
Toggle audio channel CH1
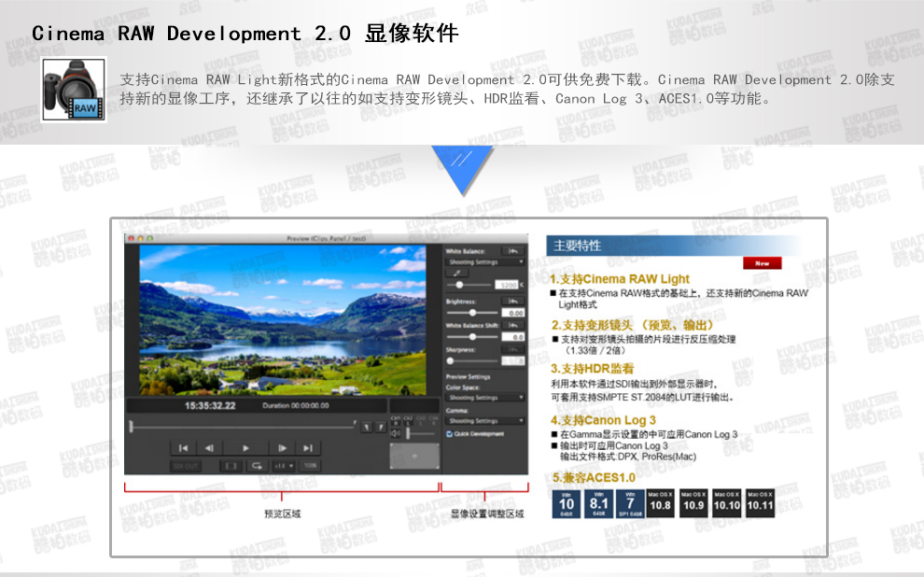coord(396,420)
